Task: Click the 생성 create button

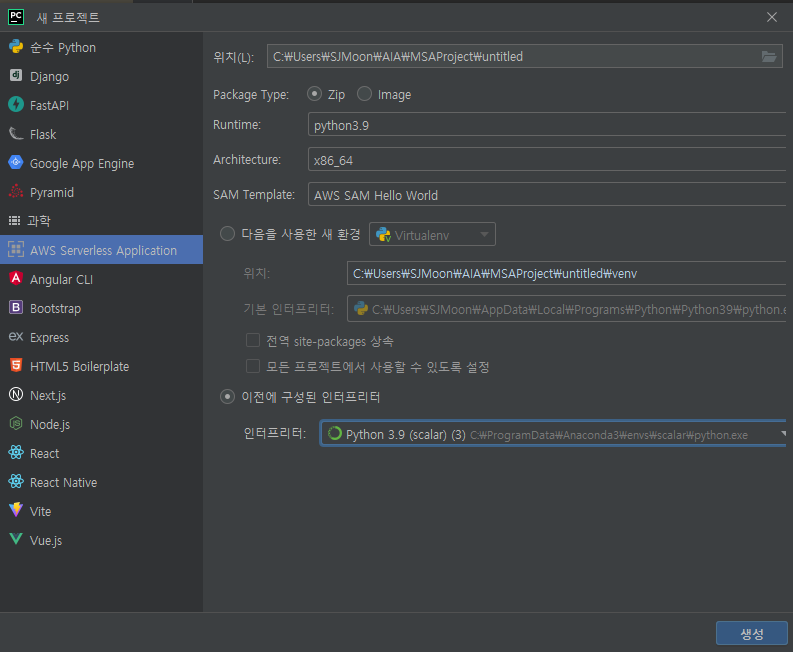Action: [752, 633]
